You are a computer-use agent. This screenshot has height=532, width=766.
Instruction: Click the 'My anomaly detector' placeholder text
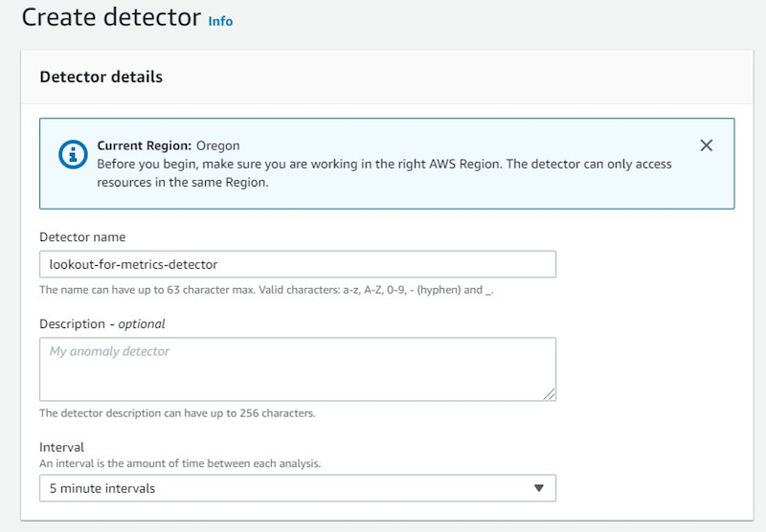pos(109,351)
